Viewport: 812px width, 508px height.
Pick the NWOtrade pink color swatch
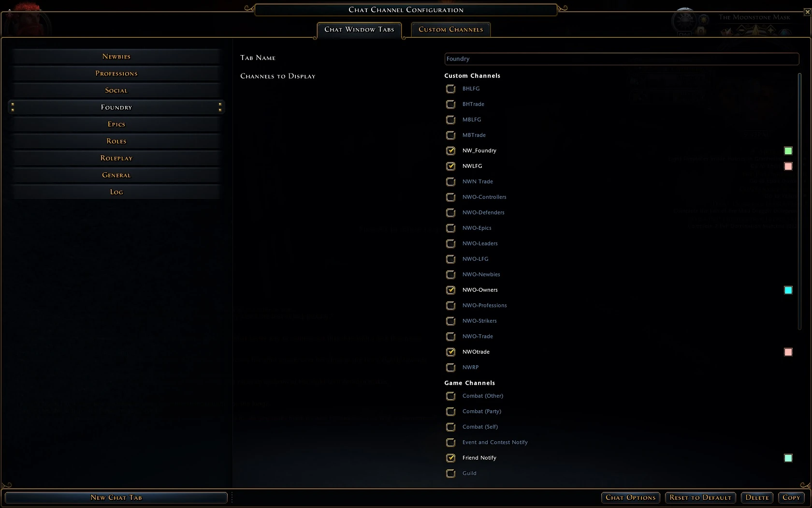click(788, 352)
